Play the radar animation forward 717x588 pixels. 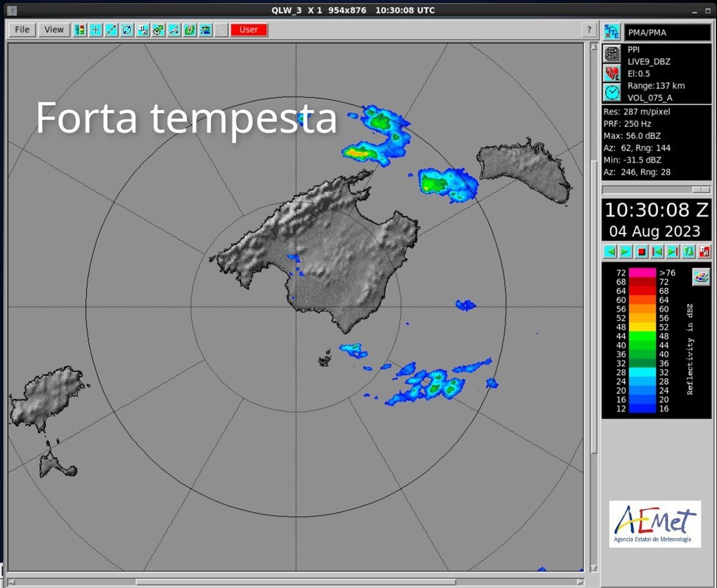pos(625,252)
